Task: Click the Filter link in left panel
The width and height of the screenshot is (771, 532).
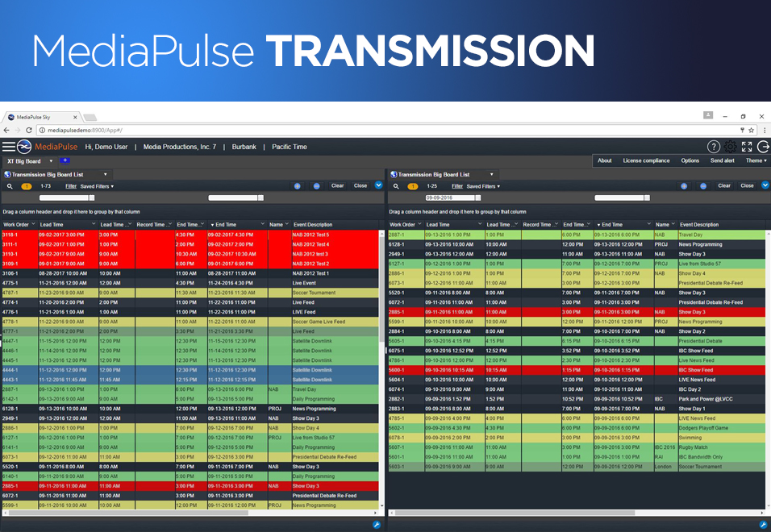Action: (71, 186)
